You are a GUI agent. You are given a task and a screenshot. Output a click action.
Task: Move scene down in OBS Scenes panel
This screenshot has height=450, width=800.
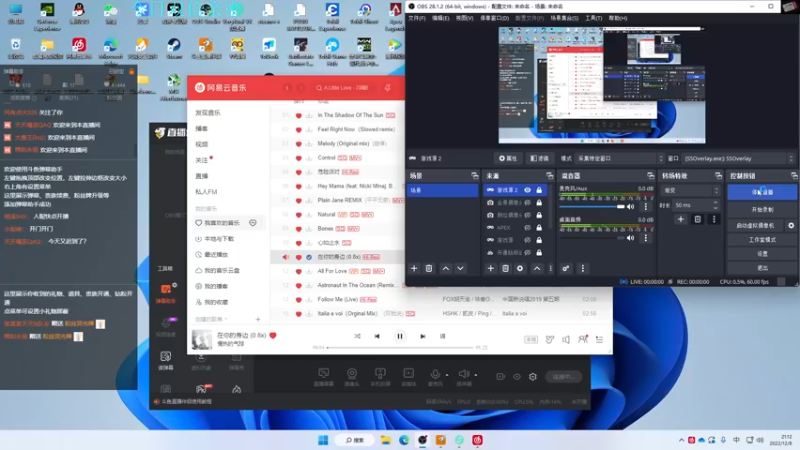click(460, 268)
